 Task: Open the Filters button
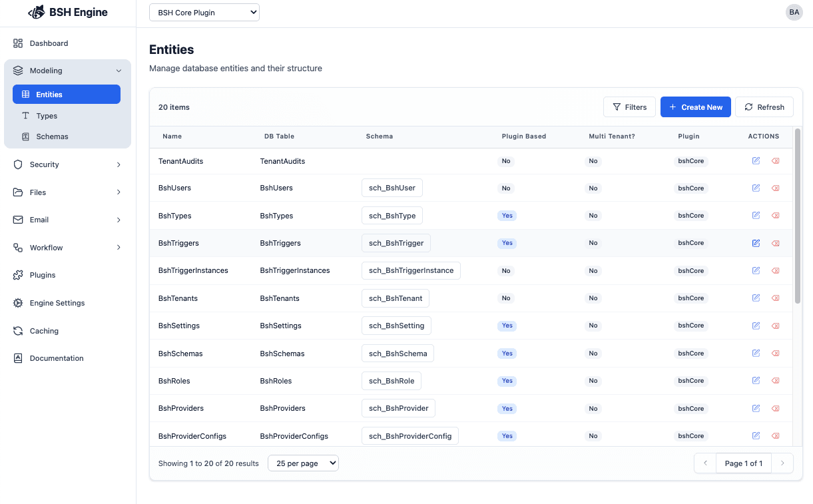tap(629, 107)
